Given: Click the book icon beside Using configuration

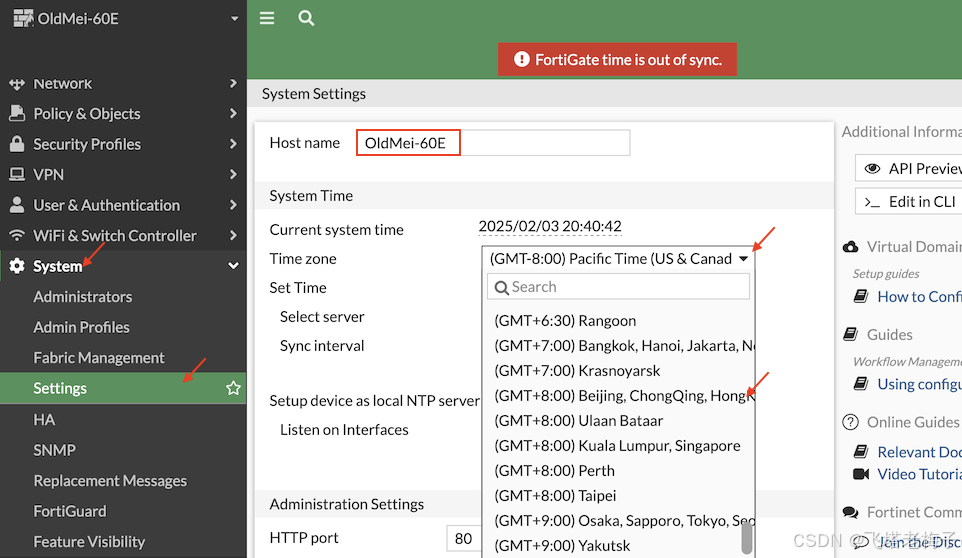Looking at the screenshot, I should (x=861, y=384).
